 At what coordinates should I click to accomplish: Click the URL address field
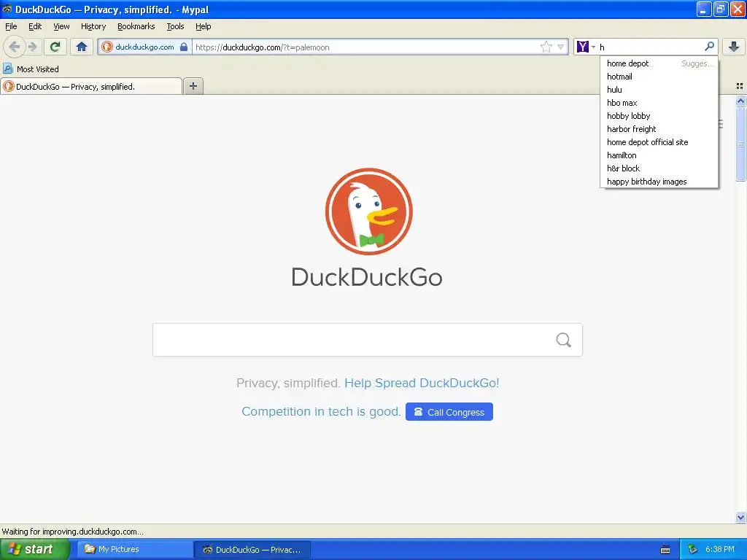pos(365,47)
